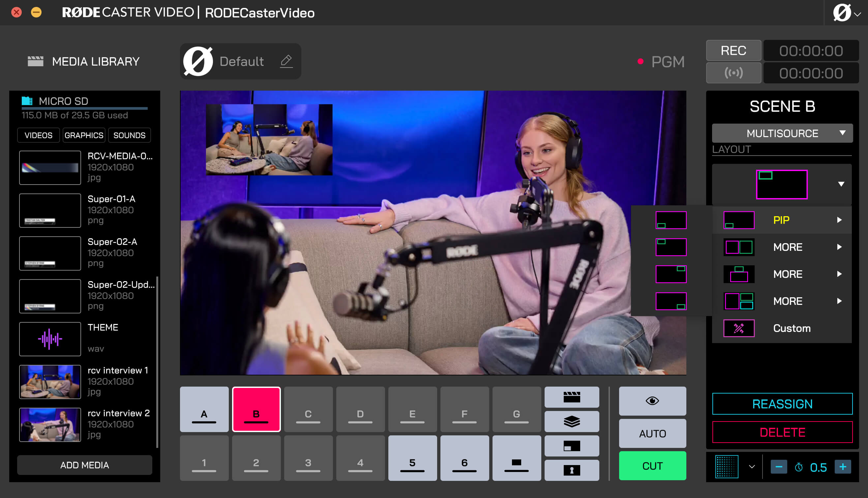Click the picture-in-picture layout icon button
Screen dimensions: 868x498
(x=572, y=446)
